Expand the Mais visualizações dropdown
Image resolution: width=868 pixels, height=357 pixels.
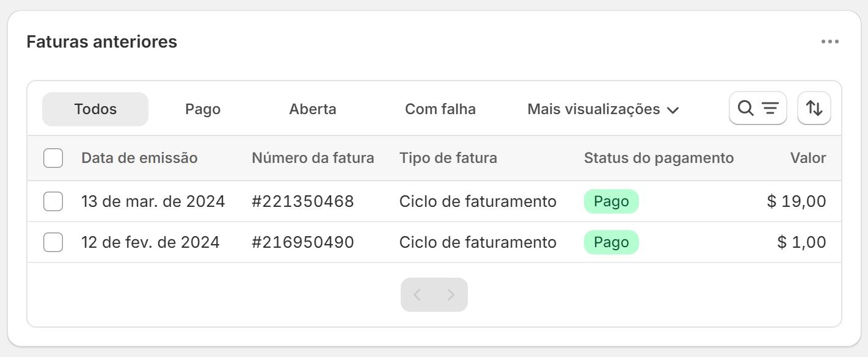pos(603,109)
